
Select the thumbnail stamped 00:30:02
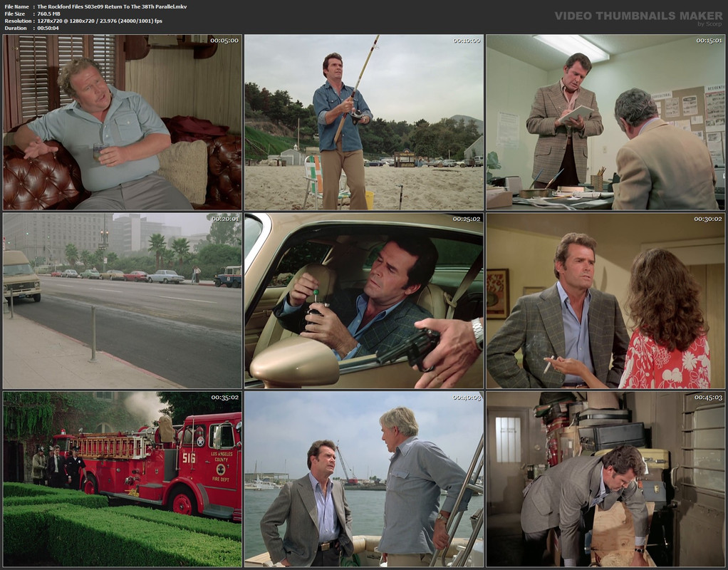coord(605,301)
